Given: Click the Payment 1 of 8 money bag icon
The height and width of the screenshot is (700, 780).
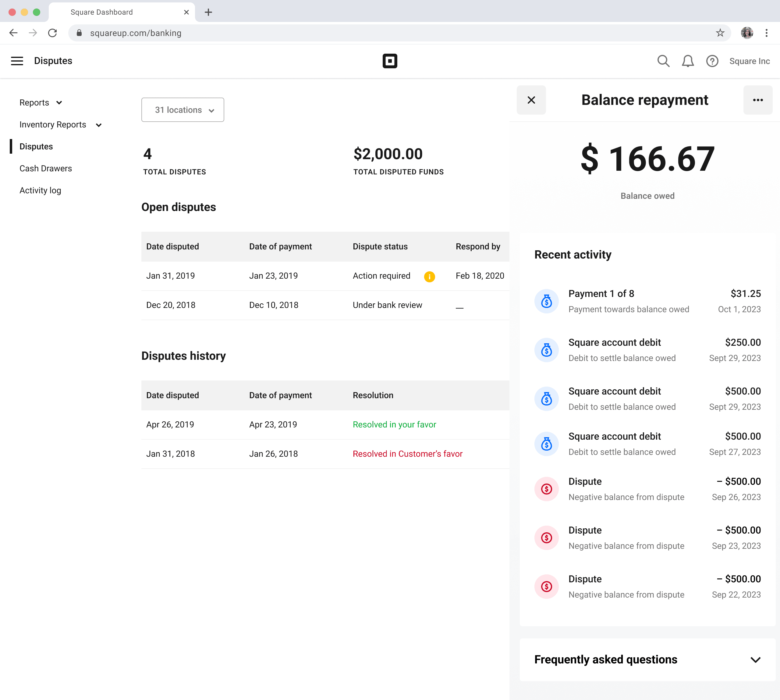Looking at the screenshot, I should [546, 301].
